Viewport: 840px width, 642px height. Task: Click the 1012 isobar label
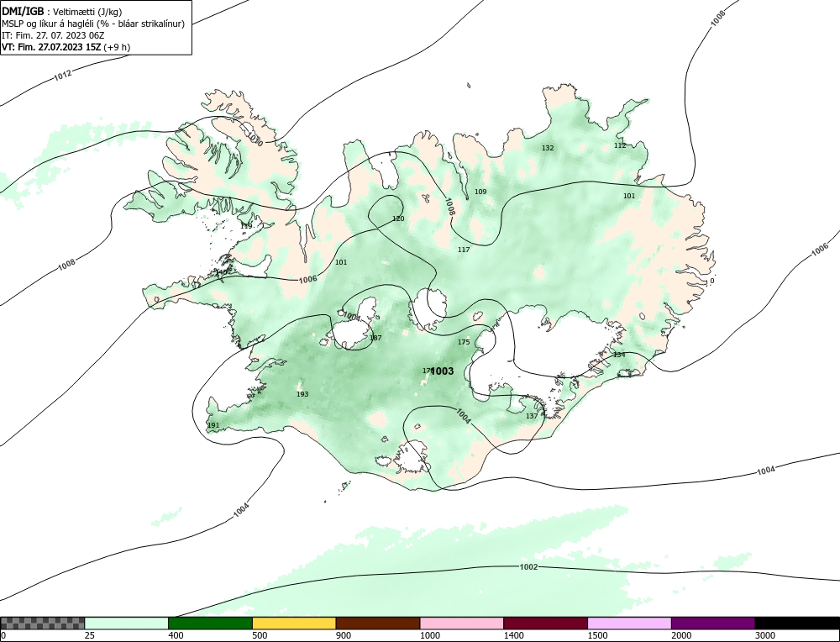click(x=63, y=76)
